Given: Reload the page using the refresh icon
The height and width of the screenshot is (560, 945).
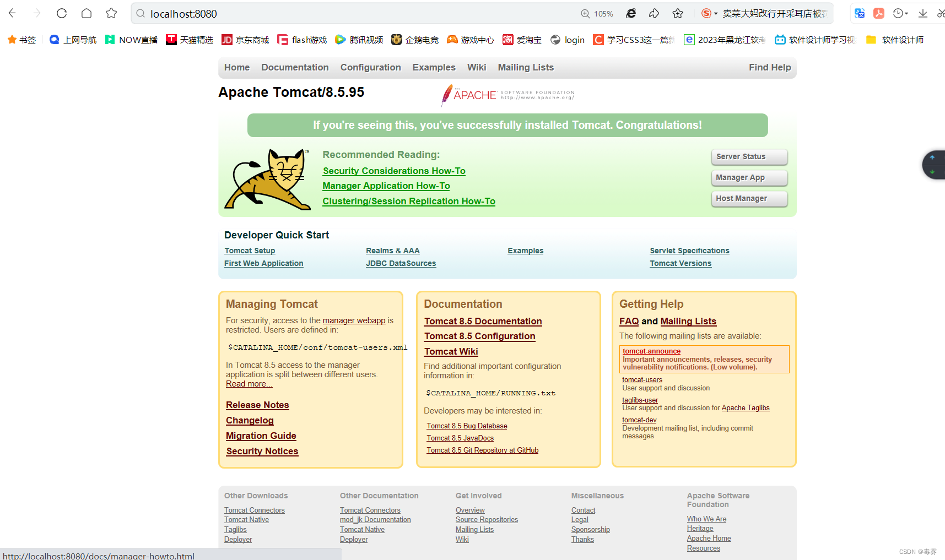Looking at the screenshot, I should click(x=61, y=13).
